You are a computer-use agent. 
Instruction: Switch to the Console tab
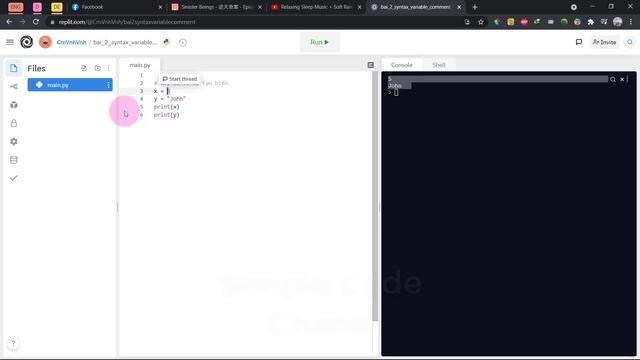tap(402, 65)
